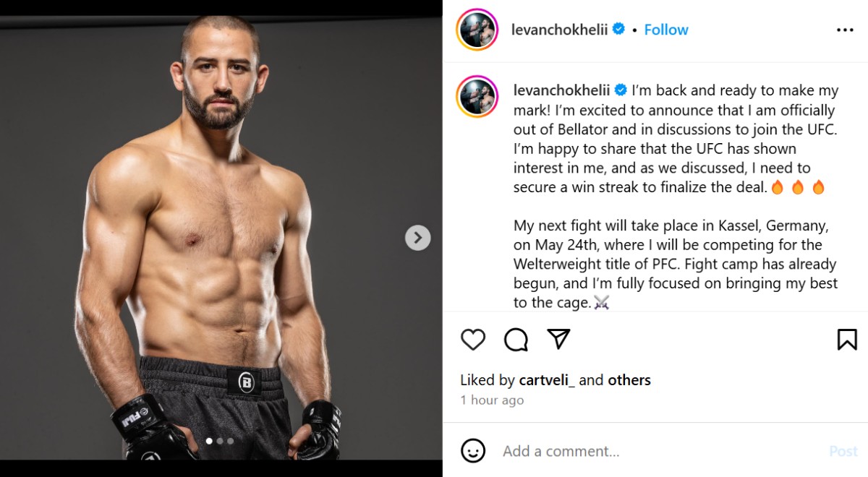Share post using paper plane icon
Image resolution: width=868 pixels, height=477 pixels.
coord(558,338)
